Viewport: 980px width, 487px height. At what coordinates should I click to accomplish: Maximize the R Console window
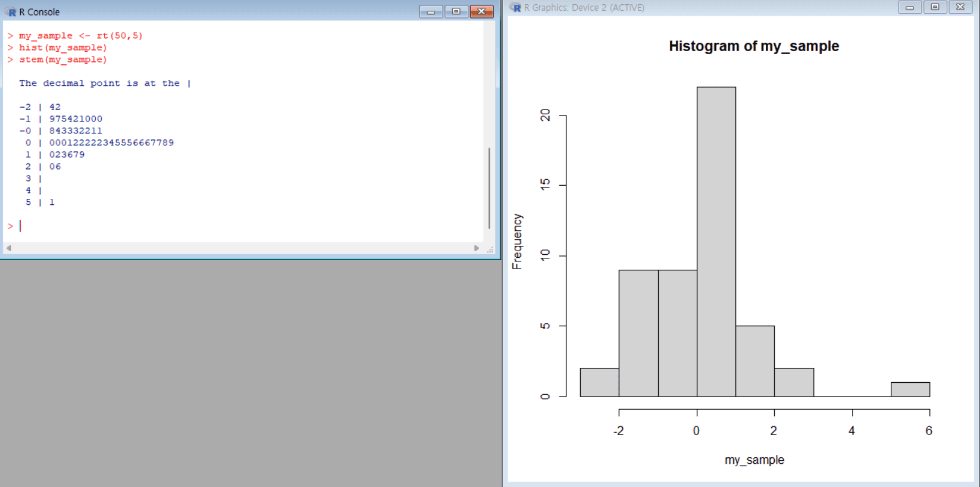pyautogui.click(x=456, y=12)
